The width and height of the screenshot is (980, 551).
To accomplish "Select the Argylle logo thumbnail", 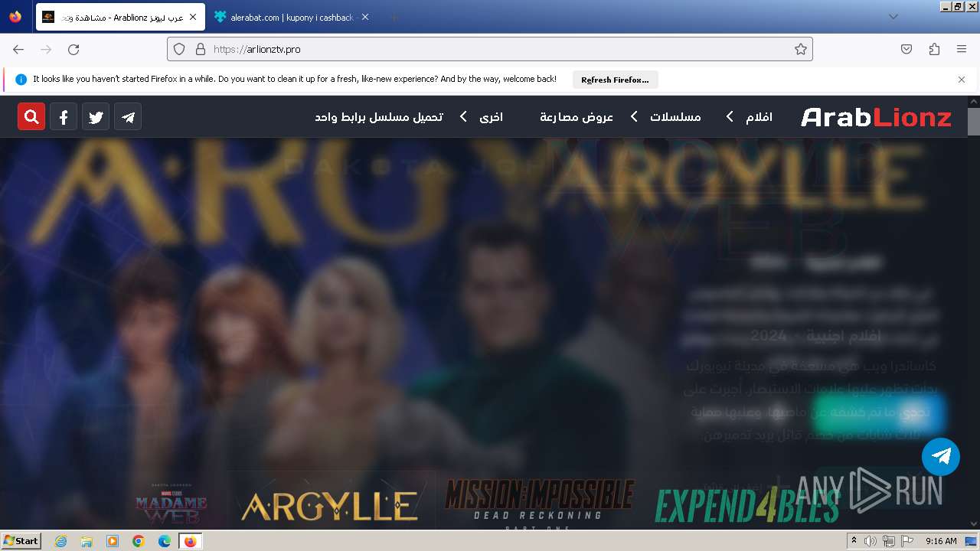I will [329, 506].
